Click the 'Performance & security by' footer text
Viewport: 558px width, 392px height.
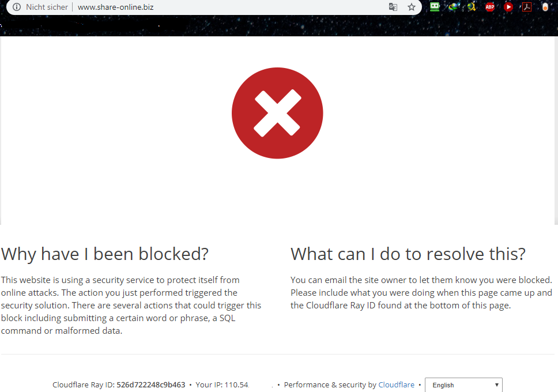tap(330, 385)
